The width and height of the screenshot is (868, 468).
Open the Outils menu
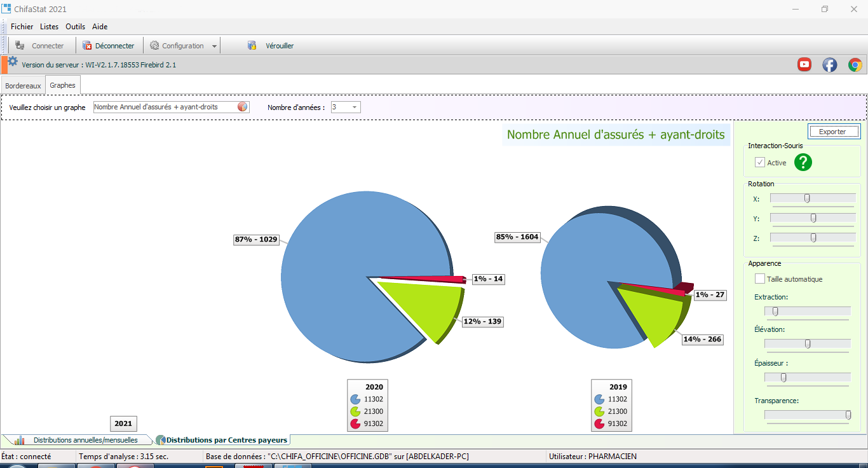pyautogui.click(x=75, y=27)
